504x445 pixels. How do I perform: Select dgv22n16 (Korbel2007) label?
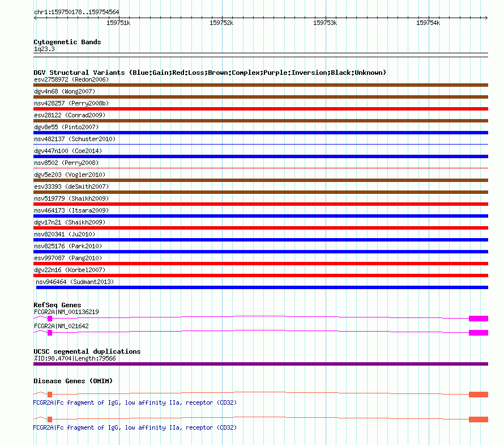[70, 270]
